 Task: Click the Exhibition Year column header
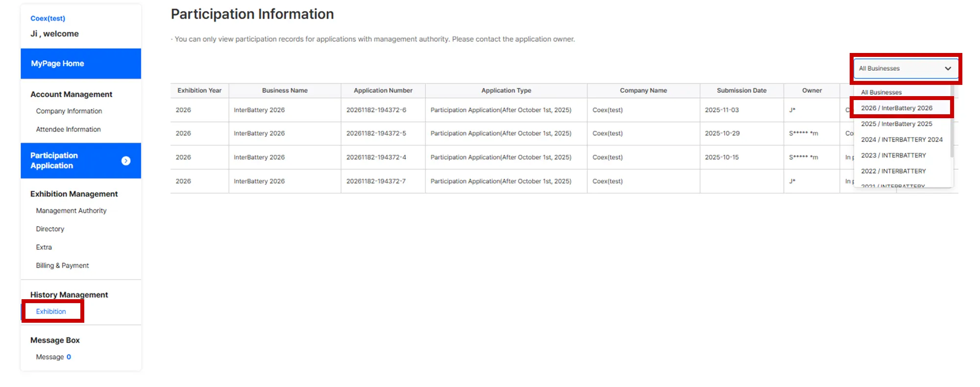[x=199, y=91]
